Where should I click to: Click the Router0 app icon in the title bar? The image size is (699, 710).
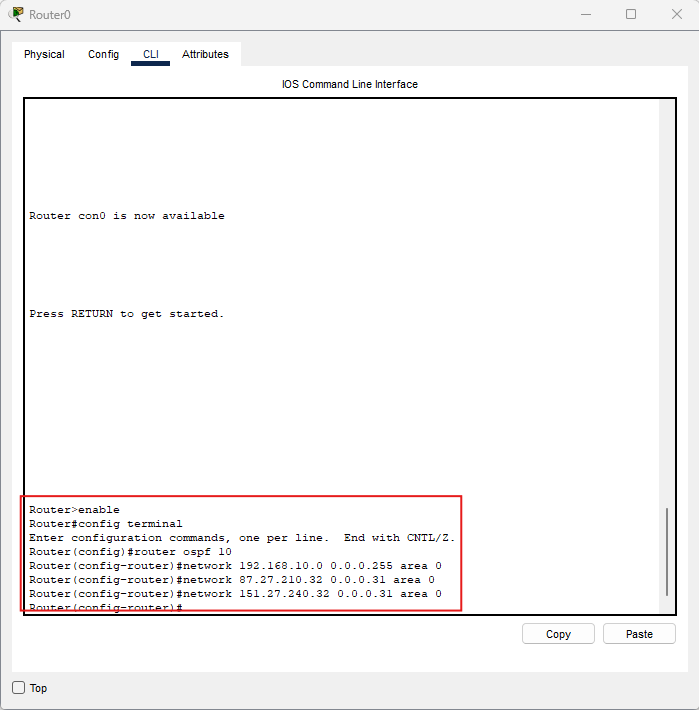click(16, 14)
